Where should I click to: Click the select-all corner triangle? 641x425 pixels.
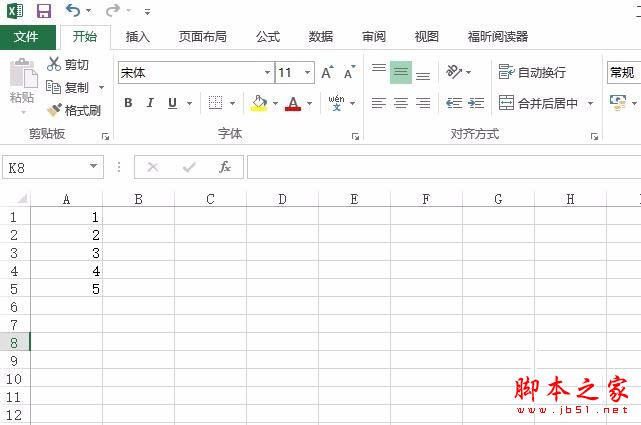tap(22, 199)
